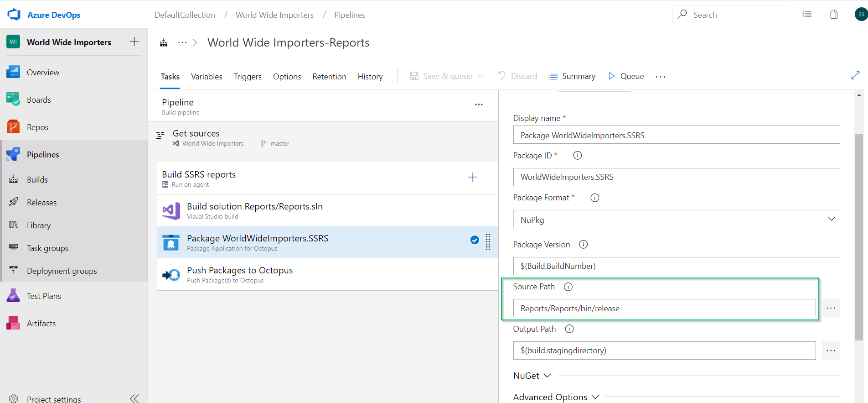Open the Boards section icon
The width and height of the screenshot is (868, 403).
(x=13, y=99)
